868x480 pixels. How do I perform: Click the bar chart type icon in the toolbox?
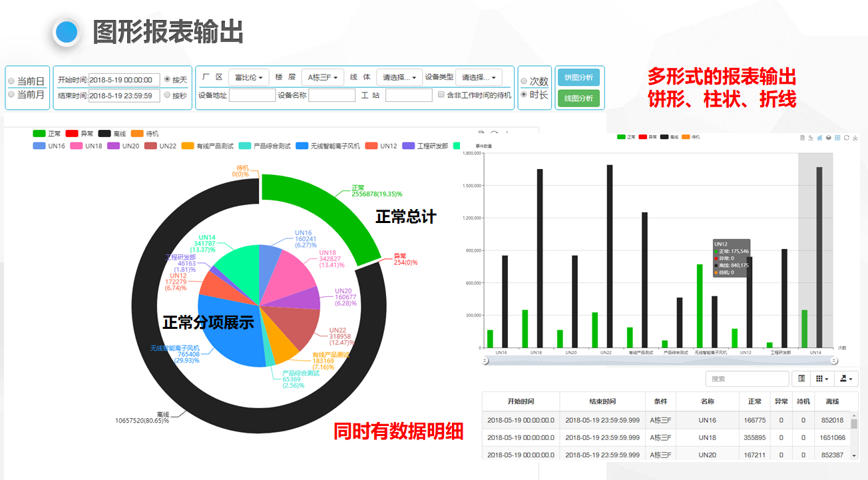pyautogui.click(x=819, y=138)
